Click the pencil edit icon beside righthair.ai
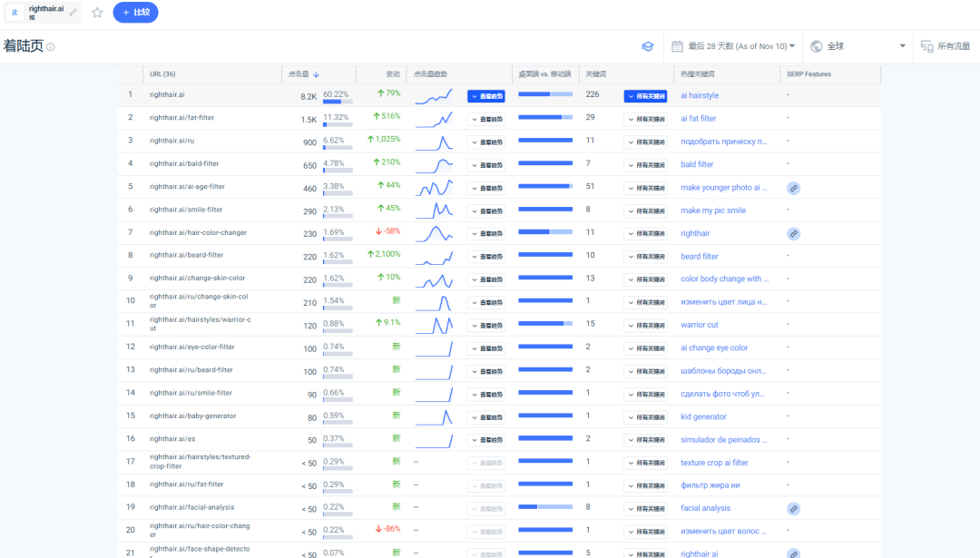The height and width of the screenshot is (558, 980). 73,12
